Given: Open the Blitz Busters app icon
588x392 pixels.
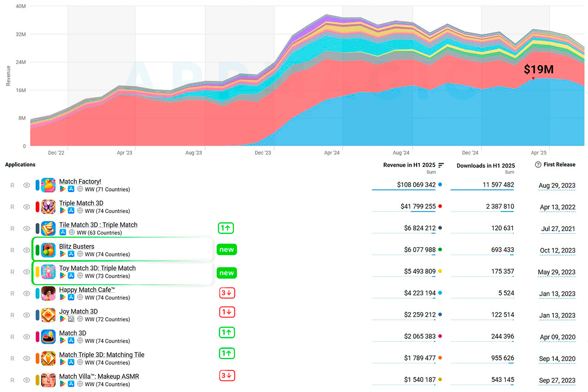Looking at the screenshot, I should 48,250.
